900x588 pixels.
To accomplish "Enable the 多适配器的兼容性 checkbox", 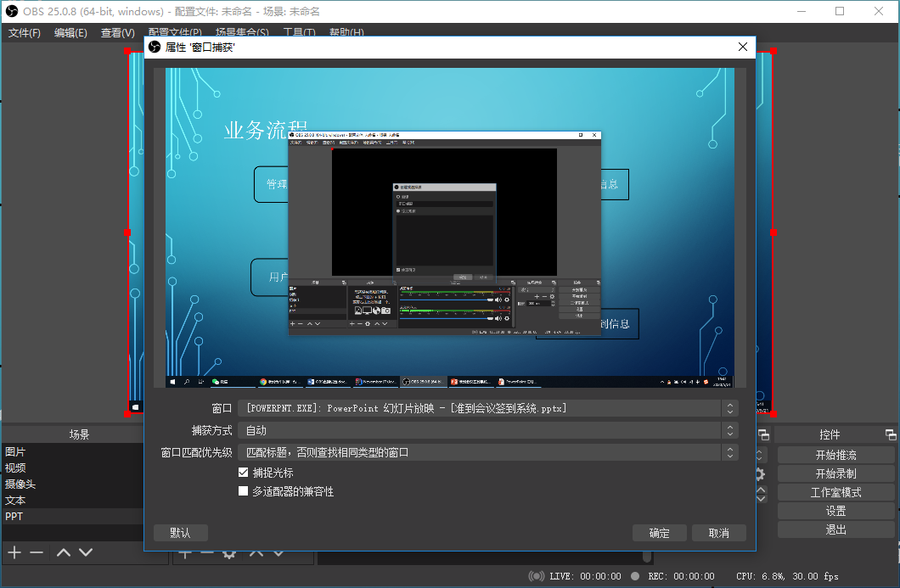I will click(x=244, y=491).
